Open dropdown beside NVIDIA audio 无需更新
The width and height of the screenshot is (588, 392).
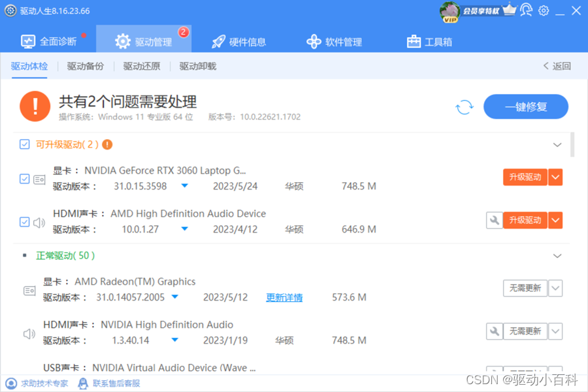pos(555,331)
